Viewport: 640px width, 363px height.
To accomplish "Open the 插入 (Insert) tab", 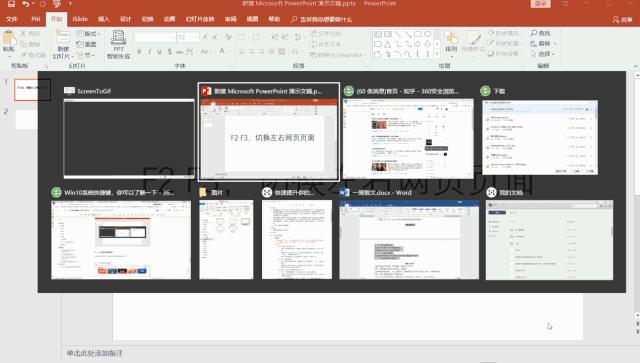I will [104, 19].
